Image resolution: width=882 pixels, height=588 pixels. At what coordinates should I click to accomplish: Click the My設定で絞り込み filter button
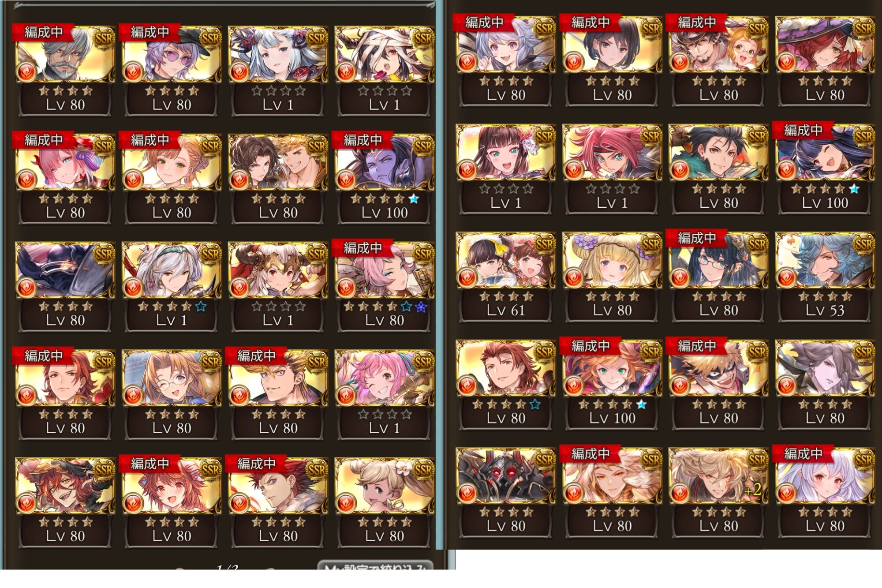click(x=376, y=566)
